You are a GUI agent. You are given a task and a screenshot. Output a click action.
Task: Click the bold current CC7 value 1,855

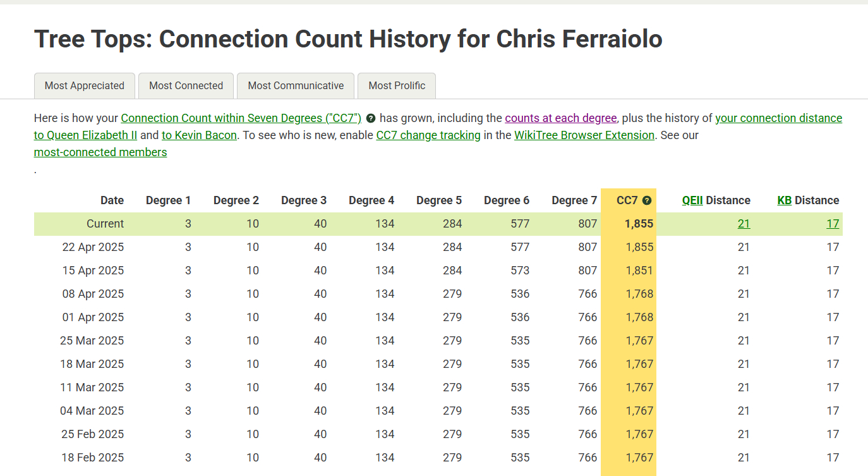(x=639, y=224)
